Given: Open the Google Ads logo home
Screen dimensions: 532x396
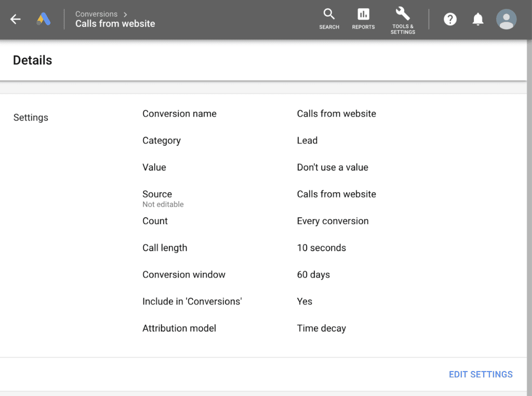Looking at the screenshot, I should coord(44,19).
